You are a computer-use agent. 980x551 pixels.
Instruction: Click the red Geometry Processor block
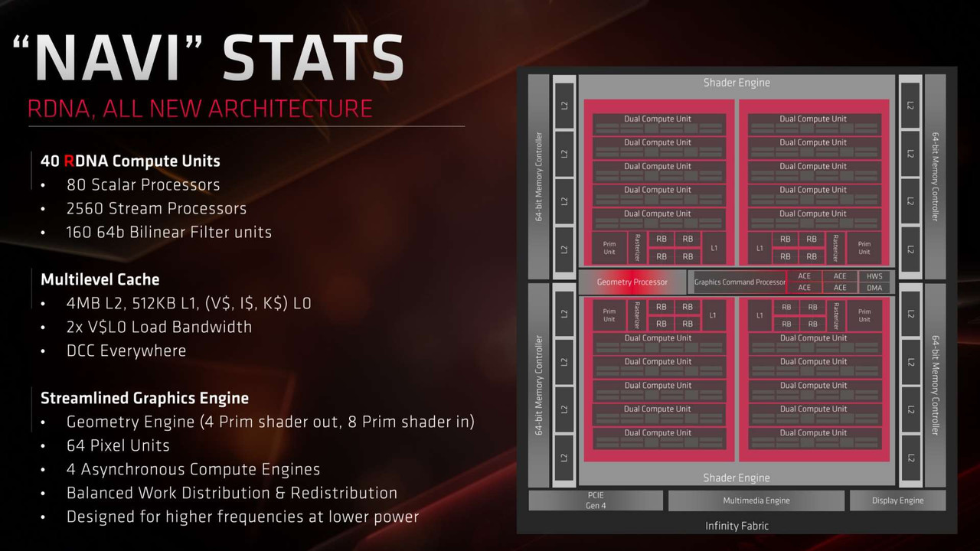pyautogui.click(x=632, y=282)
